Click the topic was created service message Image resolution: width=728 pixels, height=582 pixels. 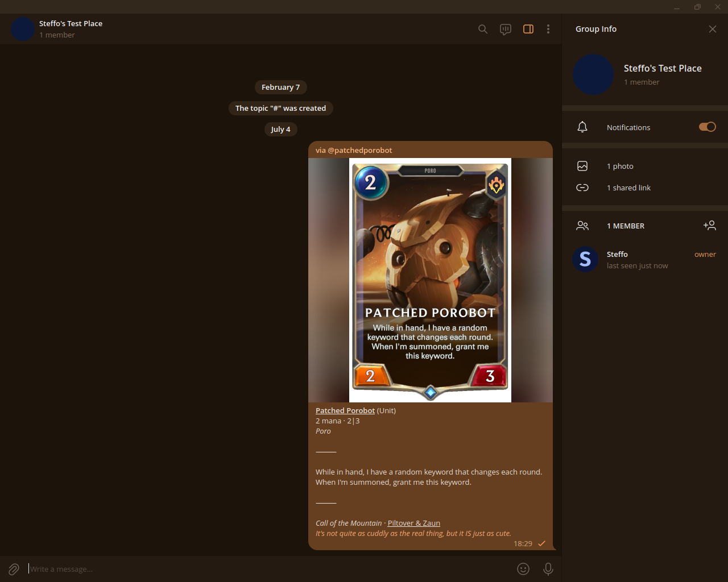[280, 108]
